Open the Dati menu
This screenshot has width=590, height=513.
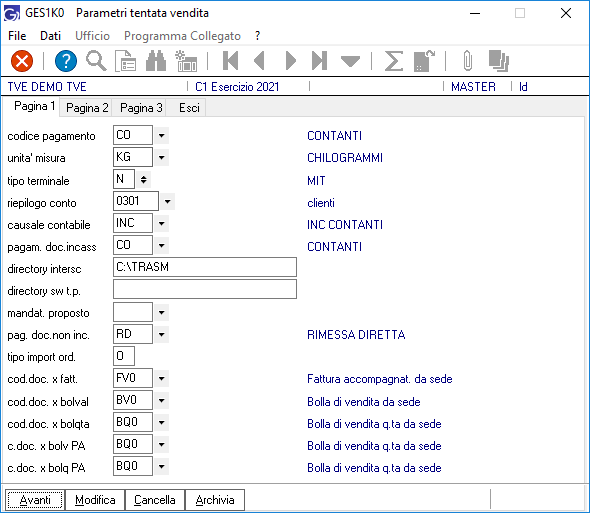pyautogui.click(x=50, y=36)
